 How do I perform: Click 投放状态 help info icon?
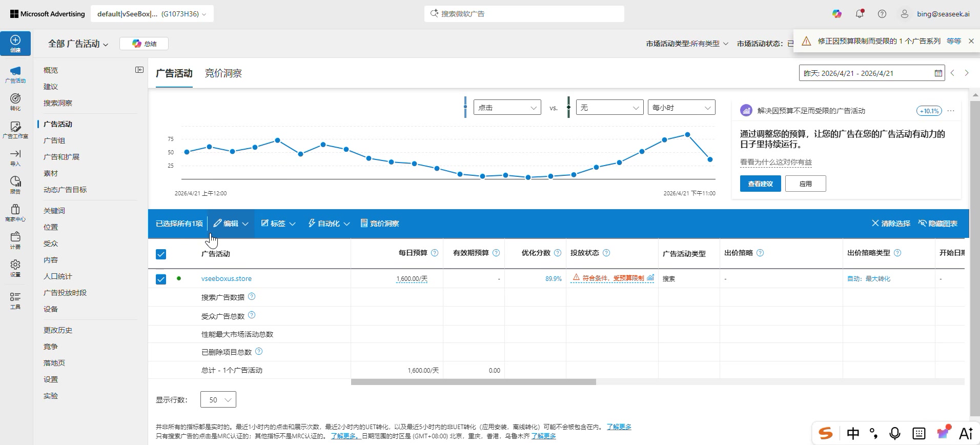click(x=606, y=253)
